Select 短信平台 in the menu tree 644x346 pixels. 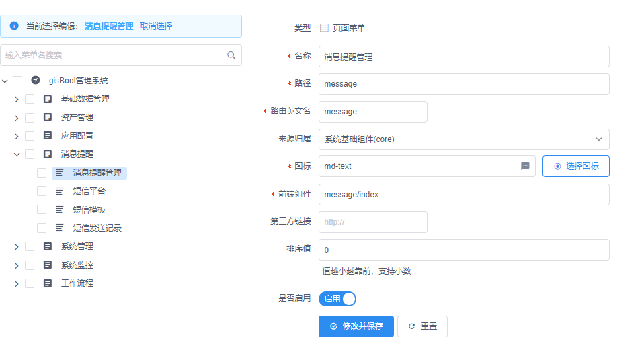point(89,191)
